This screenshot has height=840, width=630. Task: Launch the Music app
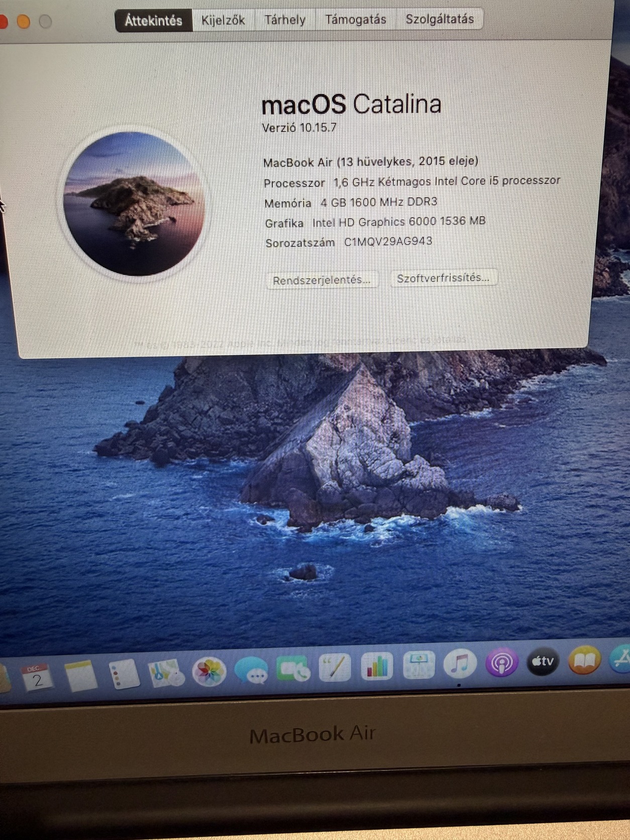pos(460,664)
